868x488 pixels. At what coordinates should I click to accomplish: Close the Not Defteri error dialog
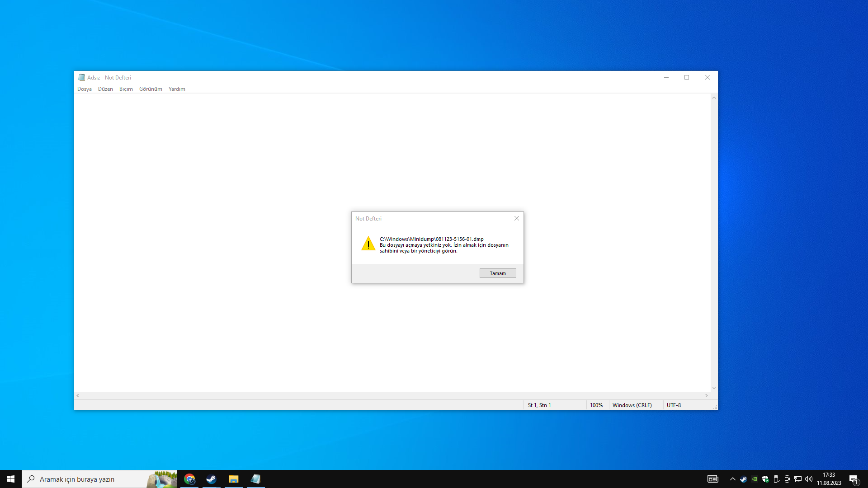(x=516, y=218)
